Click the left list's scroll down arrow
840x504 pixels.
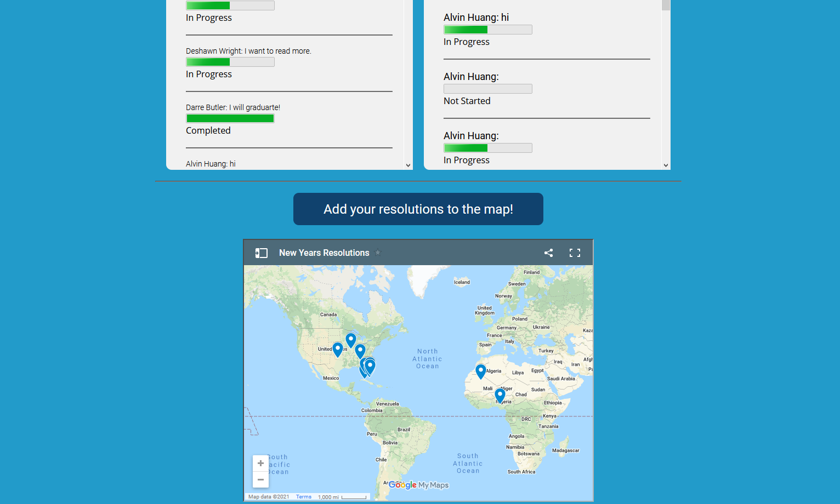pos(408,165)
